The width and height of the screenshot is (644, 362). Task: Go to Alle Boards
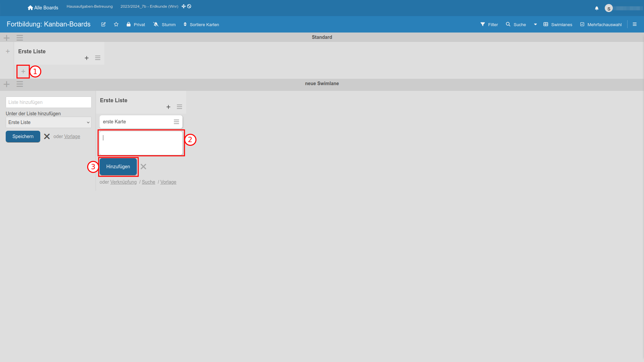pos(43,8)
